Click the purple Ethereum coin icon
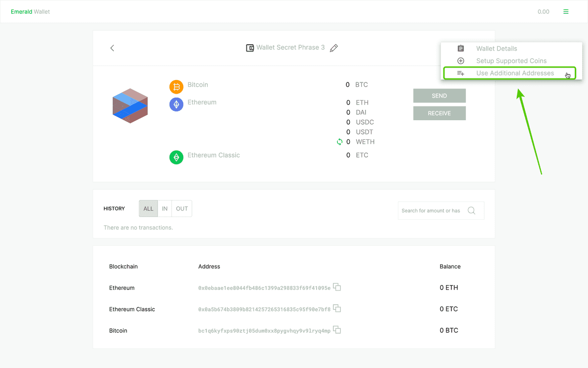Image resolution: width=588 pixels, height=368 pixels. point(176,104)
